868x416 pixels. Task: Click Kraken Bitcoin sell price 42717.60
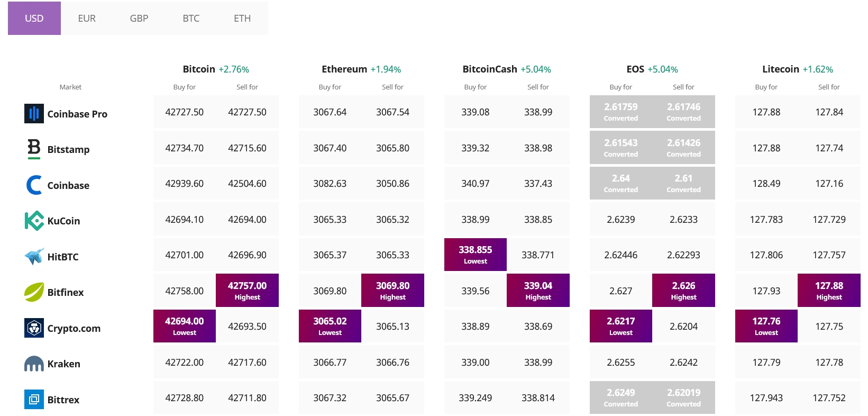(247, 363)
